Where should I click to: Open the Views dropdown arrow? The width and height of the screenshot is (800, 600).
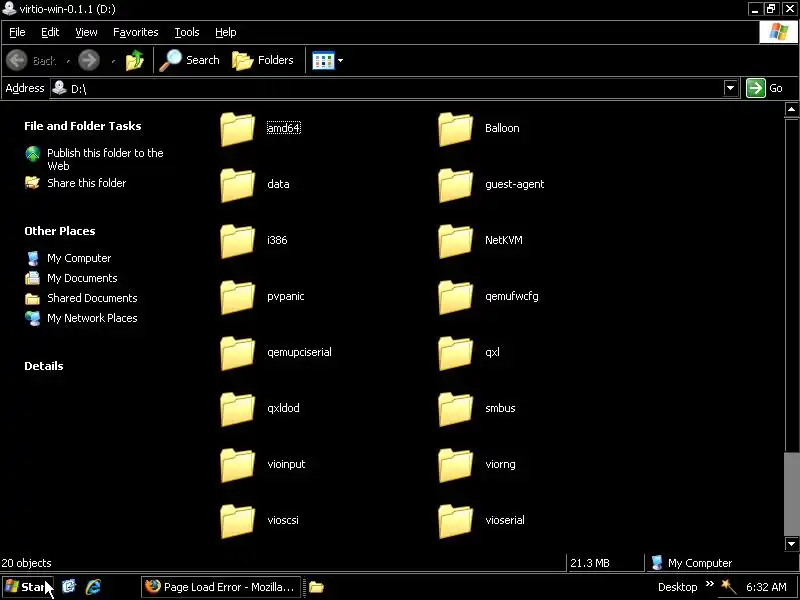[340, 60]
